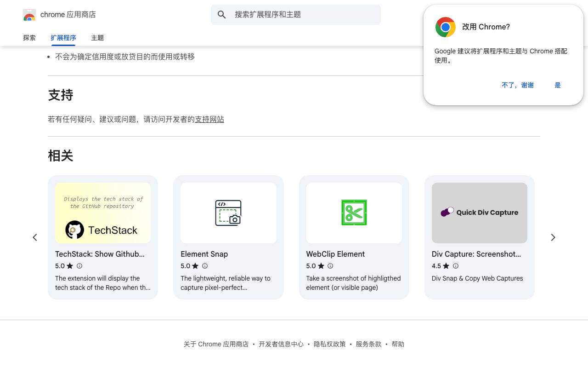Click WebClip Element description text
Viewport: 588px width, 368px height.
(x=354, y=283)
